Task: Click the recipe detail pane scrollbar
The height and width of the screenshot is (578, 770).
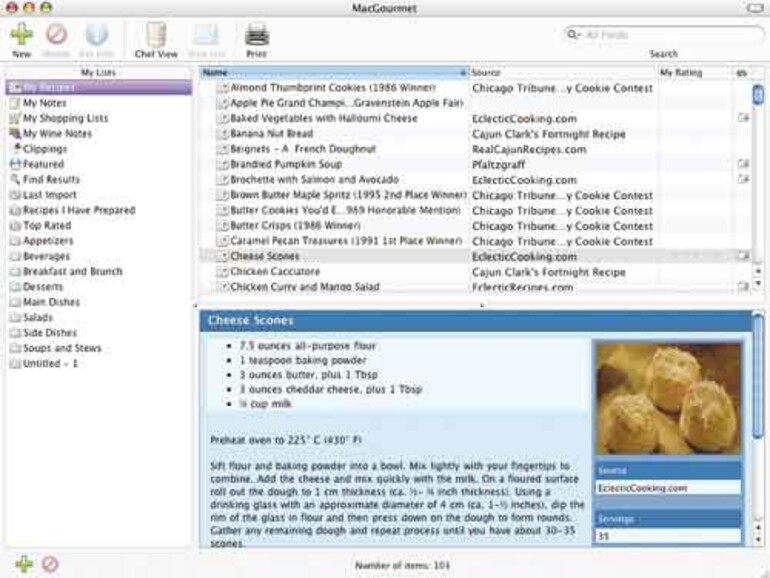Action: click(759, 376)
